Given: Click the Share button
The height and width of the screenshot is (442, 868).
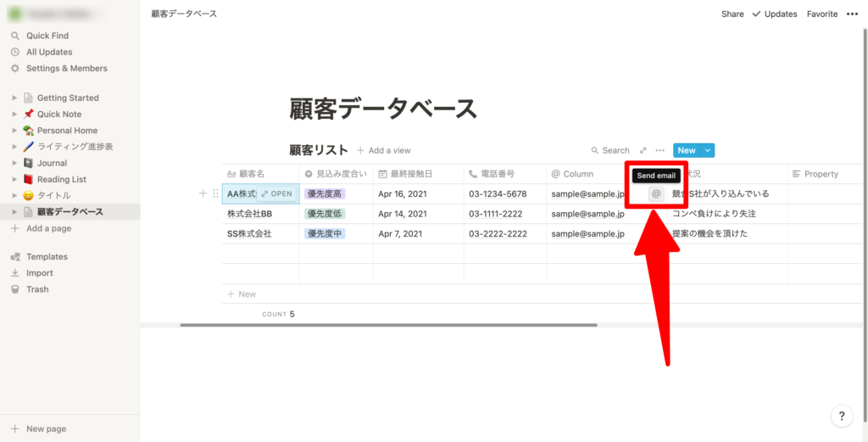Looking at the screenshot, I should coord(732,14).
